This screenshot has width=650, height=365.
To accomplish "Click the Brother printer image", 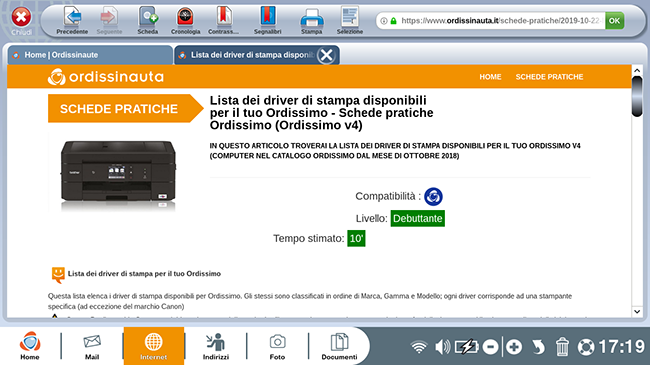I will click(x=118, y=172).
